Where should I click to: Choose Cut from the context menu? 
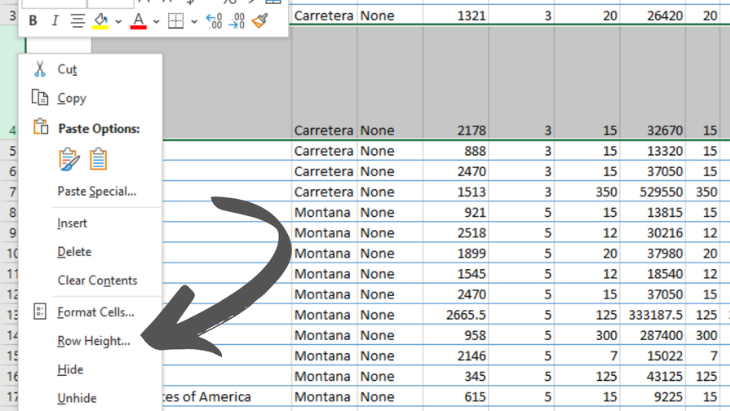pos(67,69)
